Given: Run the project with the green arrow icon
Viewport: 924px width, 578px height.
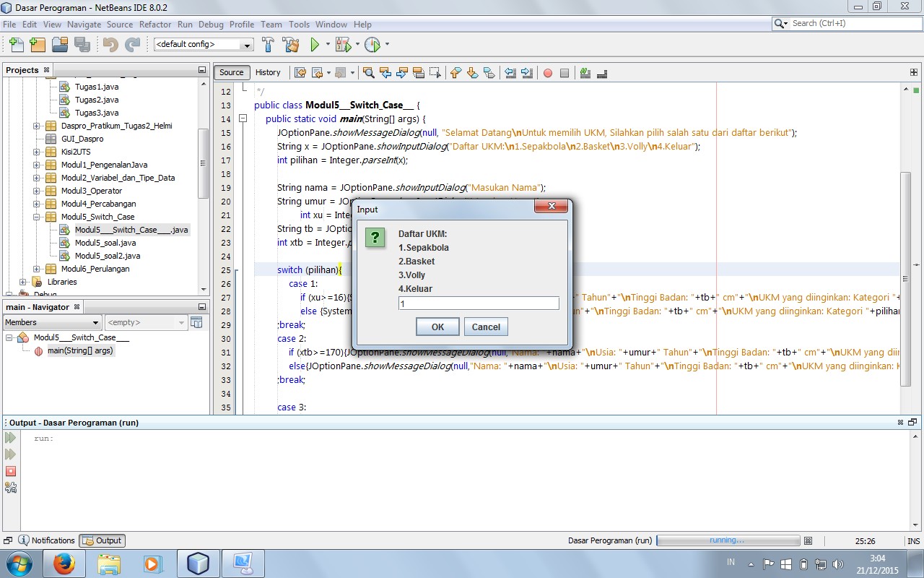Looking at the screenshot, I should click(x=315, y=45).
